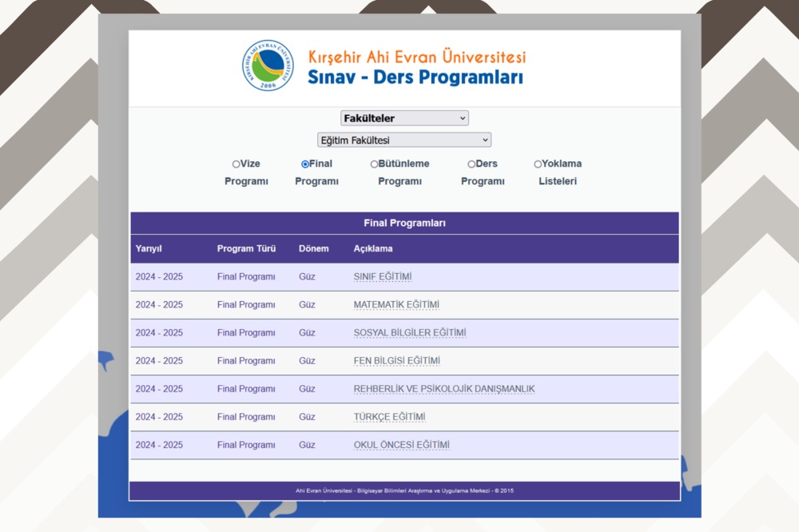Click Final Programı in the TÜRKÇE EĞİTİMİ row
Image resolution: width=799 pixels, height=532 pixels.
[x=246, y=417]
